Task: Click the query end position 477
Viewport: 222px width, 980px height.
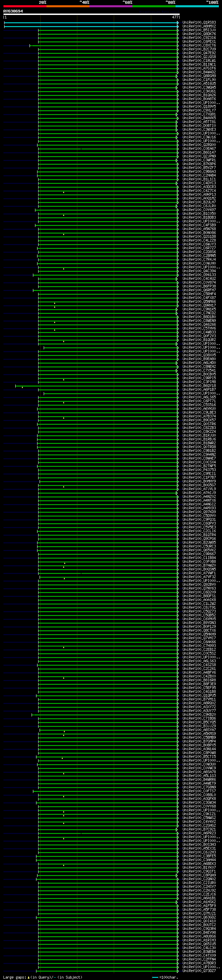Action: click(x=175, y=17)
